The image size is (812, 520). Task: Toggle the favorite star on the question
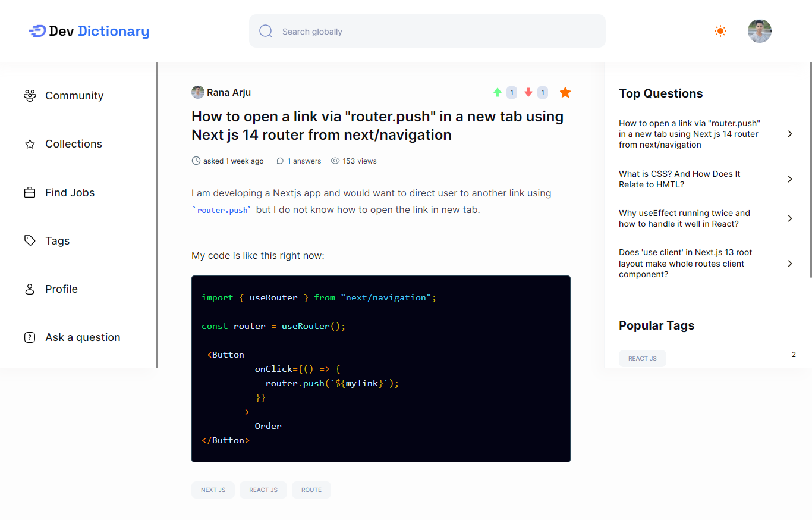[x=565, y=92]
